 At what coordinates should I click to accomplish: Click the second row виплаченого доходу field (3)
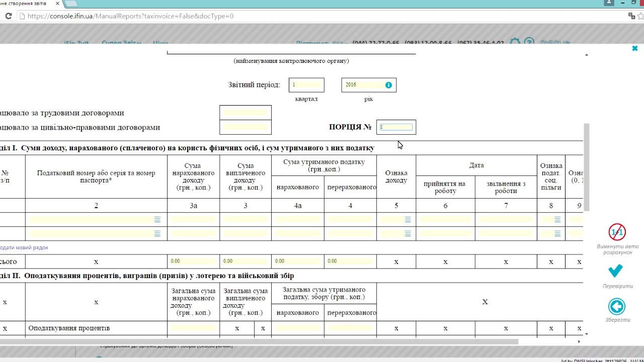click(246, 234)
